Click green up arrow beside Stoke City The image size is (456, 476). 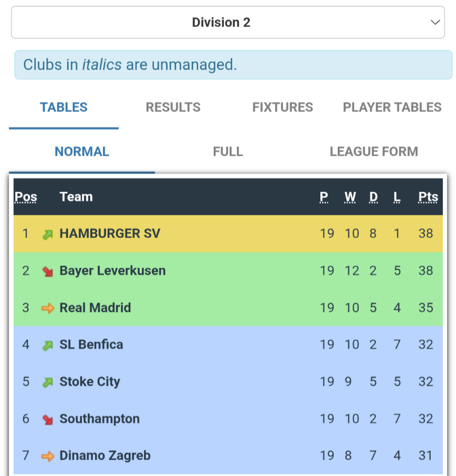pos(47,382)
